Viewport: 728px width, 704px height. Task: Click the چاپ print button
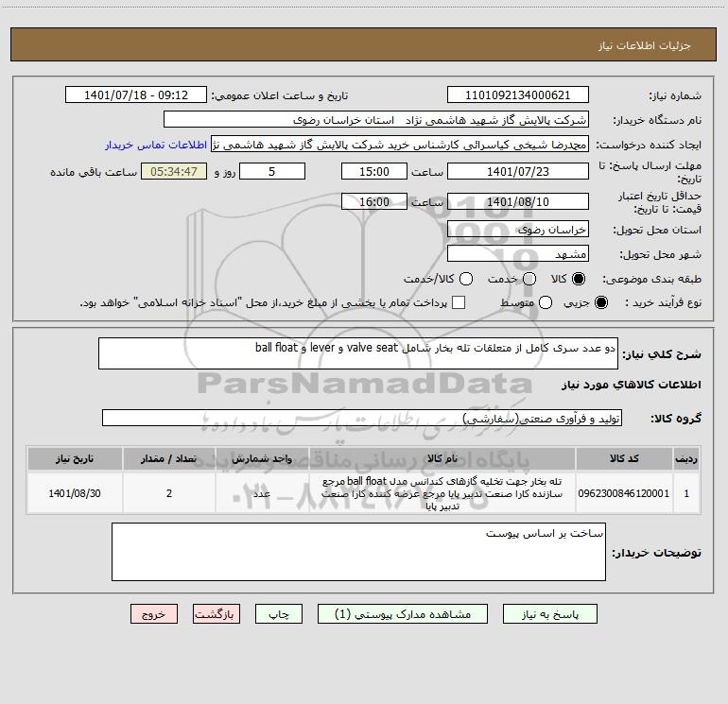click(x=279, y=614)
